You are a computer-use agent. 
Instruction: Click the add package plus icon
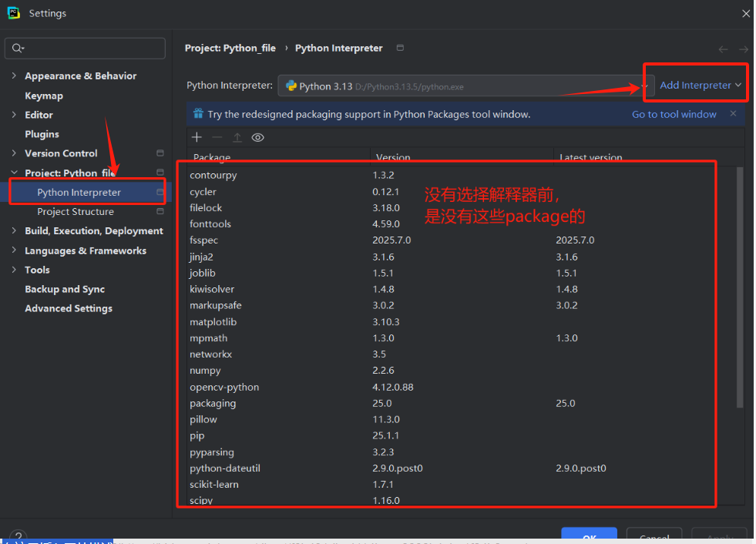(x=197, y=137)
